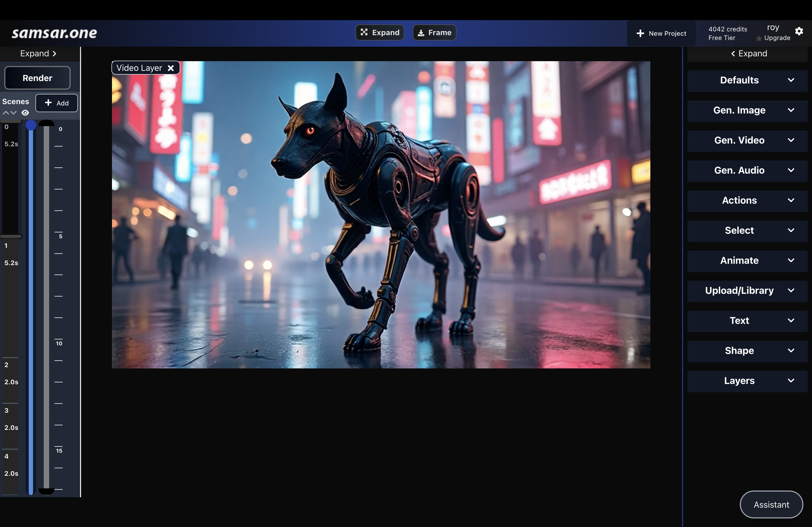Image resolution: width=812 pixels, height=527 pixels.
Task: Click the scenes up arrow icon
Action: [6, 113]
